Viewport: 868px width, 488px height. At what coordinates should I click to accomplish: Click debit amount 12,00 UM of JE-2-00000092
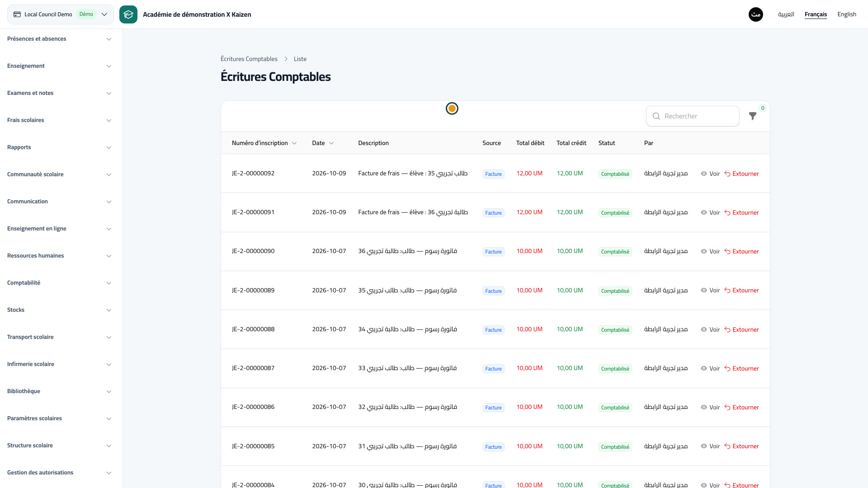[529, 174]
